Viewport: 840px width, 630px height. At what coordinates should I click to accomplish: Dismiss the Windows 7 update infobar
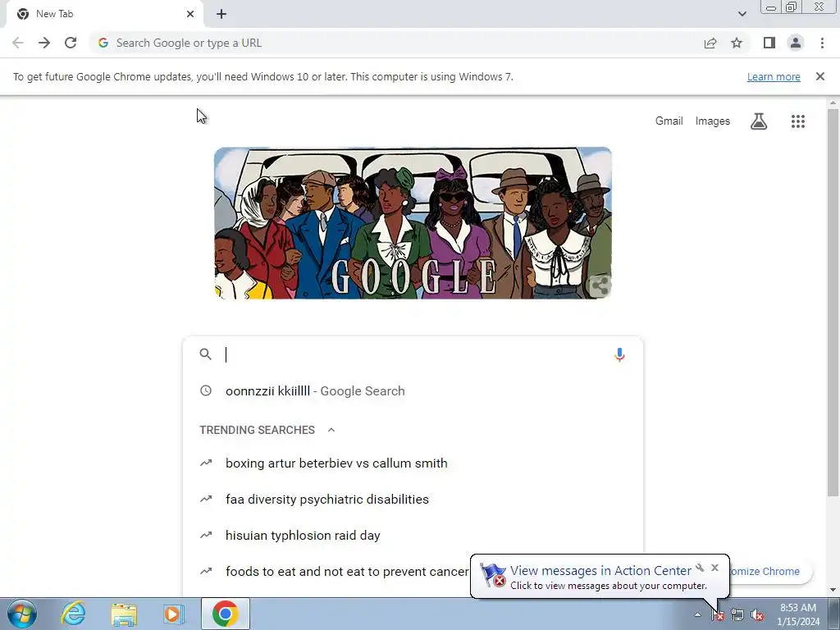click(x=819, y=76)
